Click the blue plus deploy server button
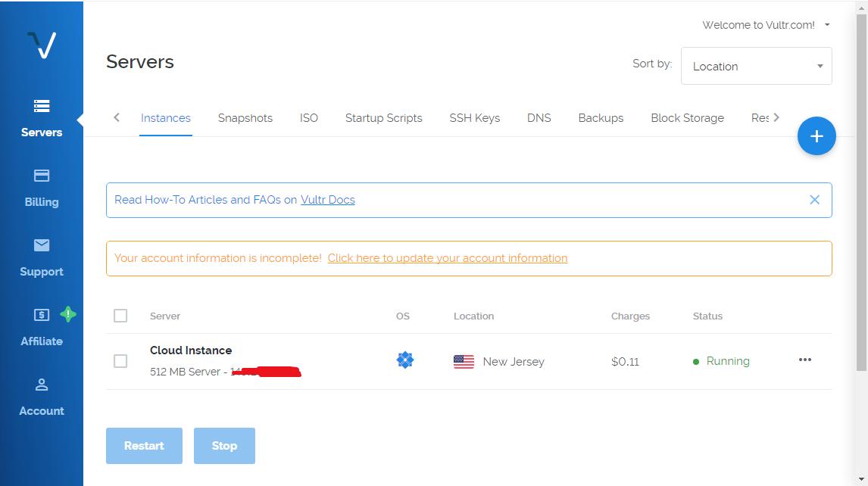This screenshot has height=486, width=868. [816, 136]
